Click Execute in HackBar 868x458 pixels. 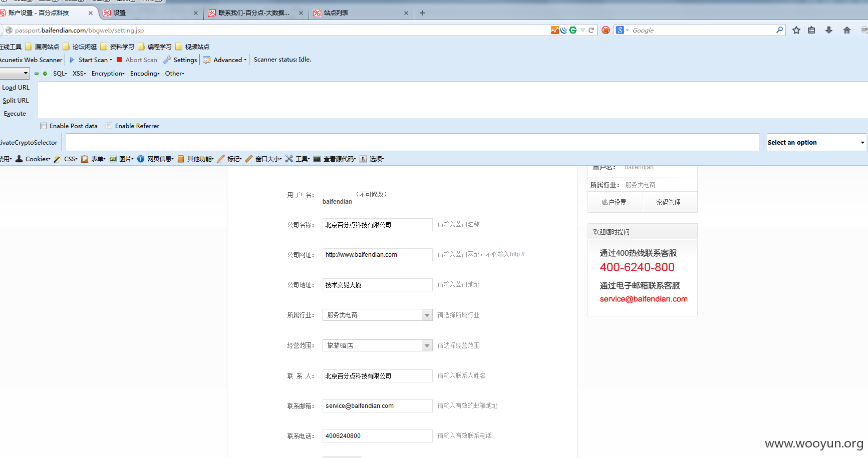[15, 114]
